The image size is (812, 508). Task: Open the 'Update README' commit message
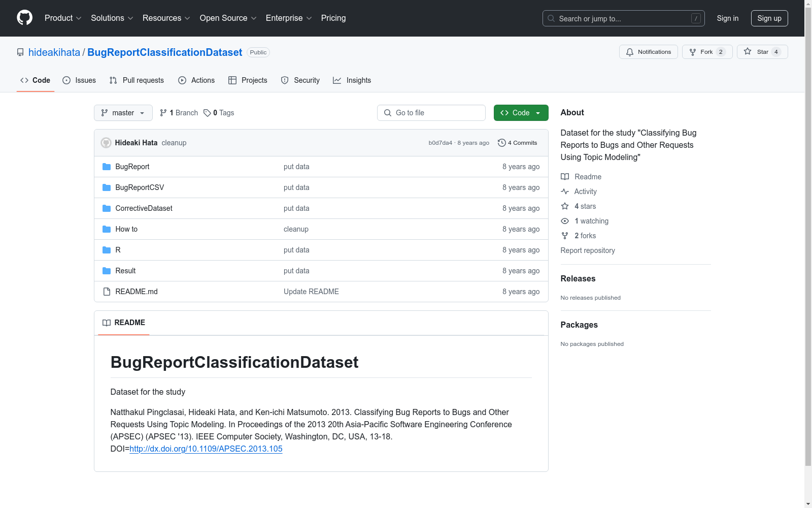point(311,292)
